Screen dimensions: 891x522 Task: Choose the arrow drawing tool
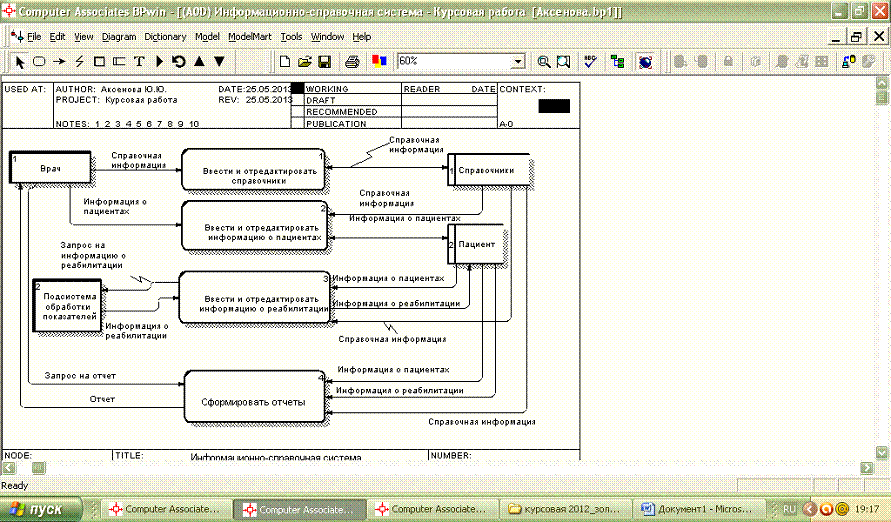tap(60, 61)
